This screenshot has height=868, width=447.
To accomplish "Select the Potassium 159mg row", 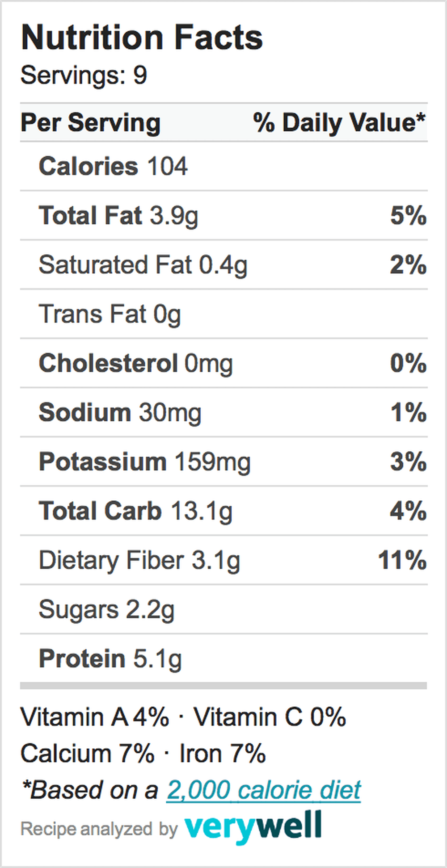I will 223,461.
